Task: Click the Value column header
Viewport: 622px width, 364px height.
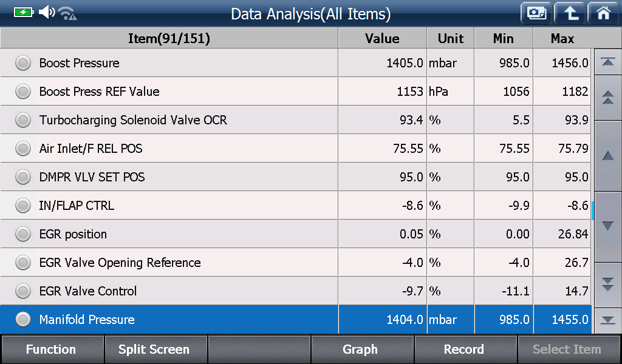Action: pos(383,38)
